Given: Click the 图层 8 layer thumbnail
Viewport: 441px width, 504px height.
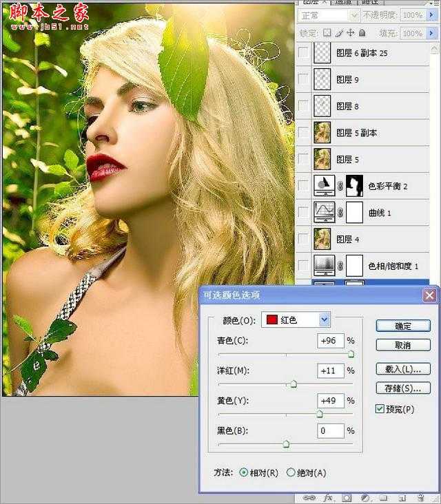Looking at the screenshot, I should point(322,105).
